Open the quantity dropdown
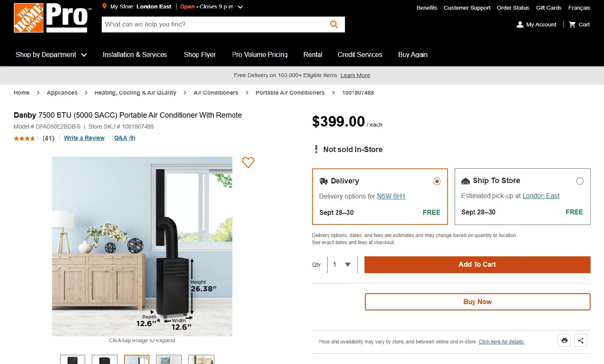This screenshot has width=604, height=364. [x=342, y=265]
